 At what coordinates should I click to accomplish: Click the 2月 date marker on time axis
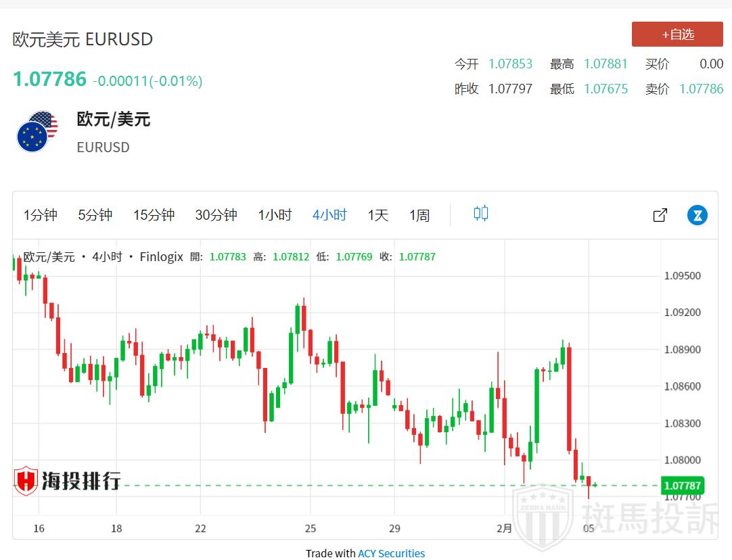click(504, 528)
